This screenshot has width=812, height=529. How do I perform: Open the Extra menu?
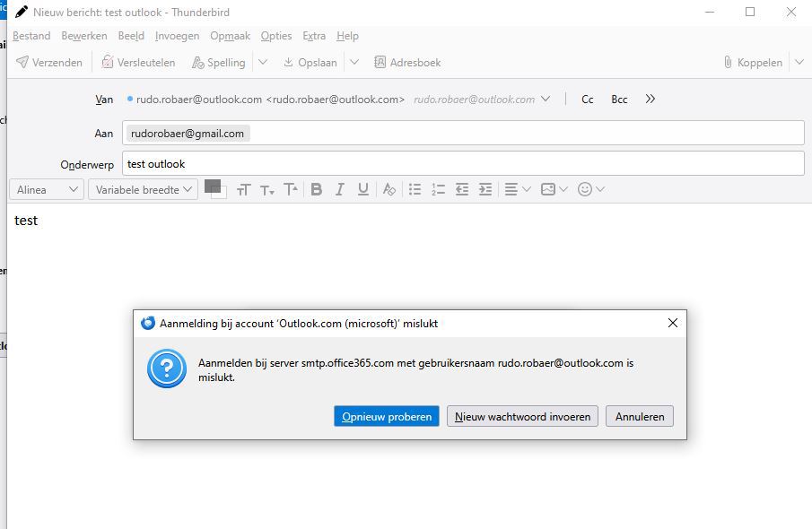(314, 36)
